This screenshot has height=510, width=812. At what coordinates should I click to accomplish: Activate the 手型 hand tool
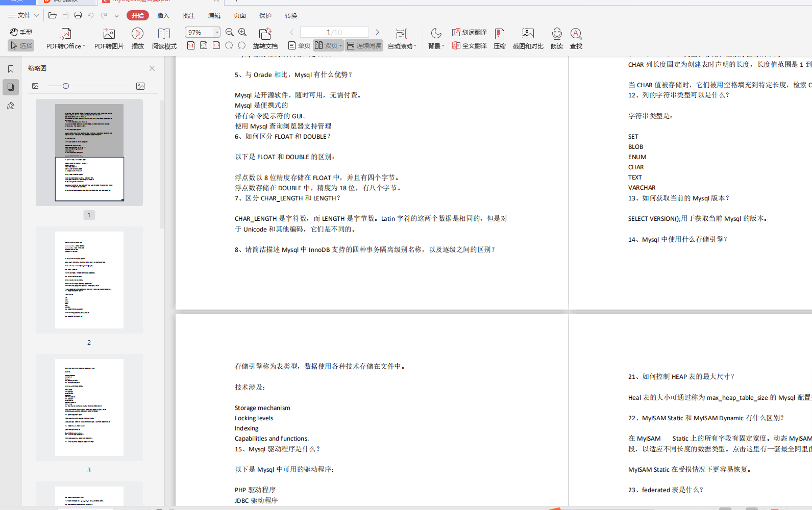point(21,32)
